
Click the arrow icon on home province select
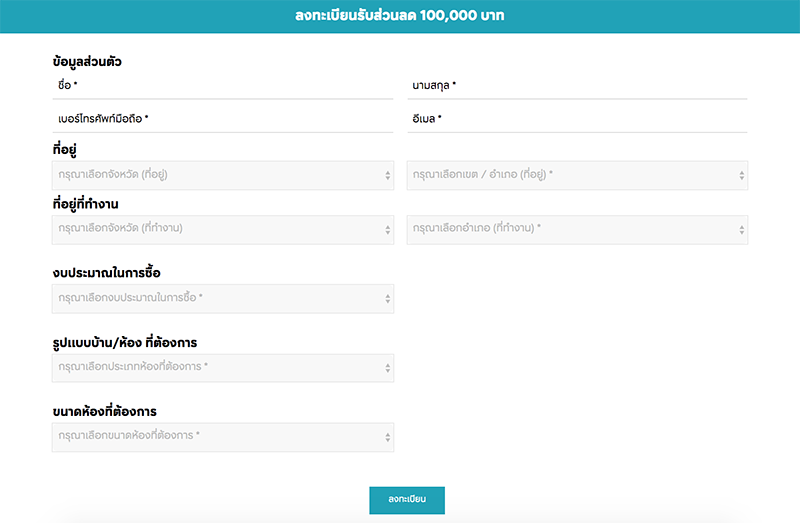[388, 176]
